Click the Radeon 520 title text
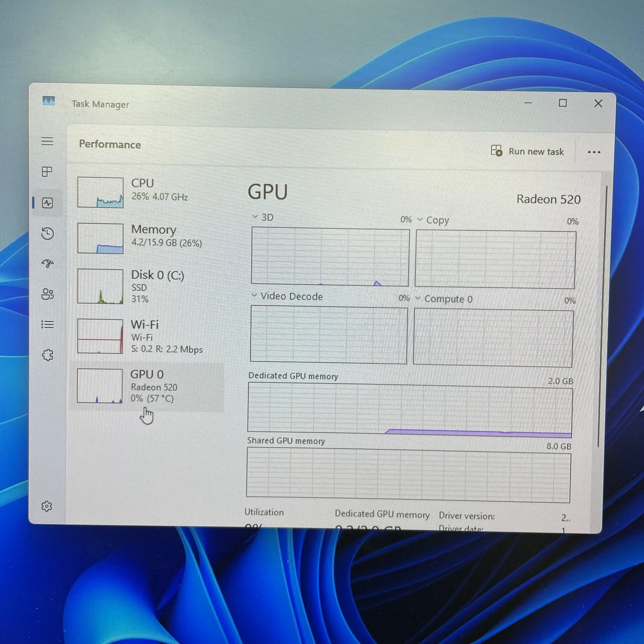This screenshot has width=644, height=644. click(x=549, y=199)
